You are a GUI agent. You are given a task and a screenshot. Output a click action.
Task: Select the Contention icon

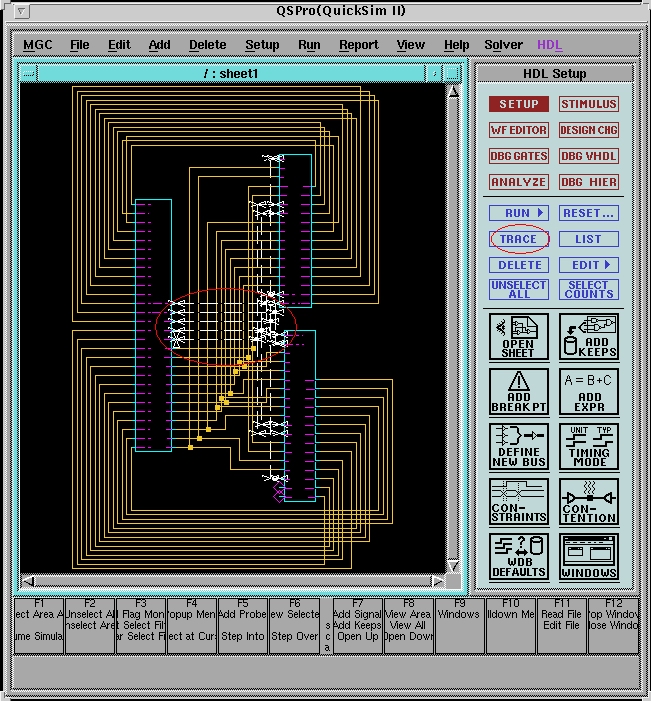[589, 501]
